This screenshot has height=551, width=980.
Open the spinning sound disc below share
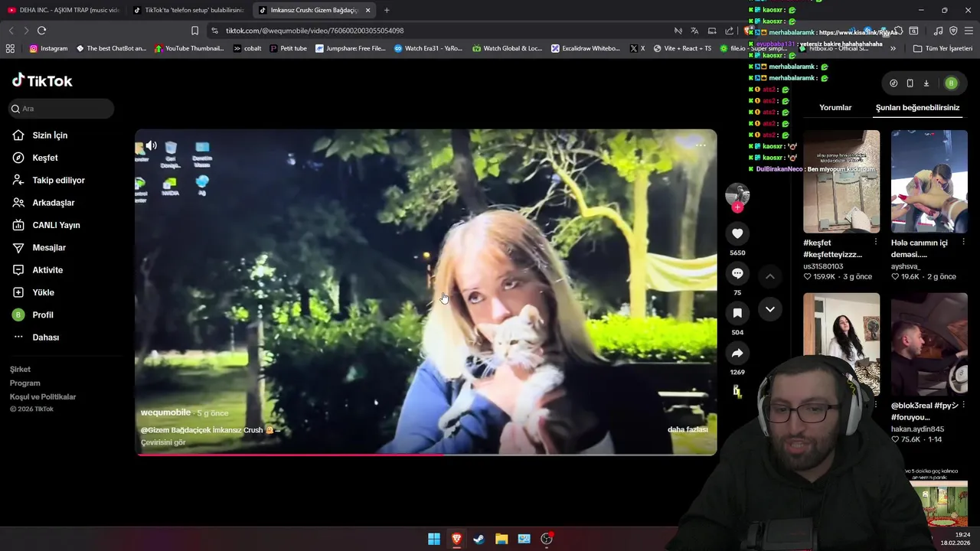(737, 391)
